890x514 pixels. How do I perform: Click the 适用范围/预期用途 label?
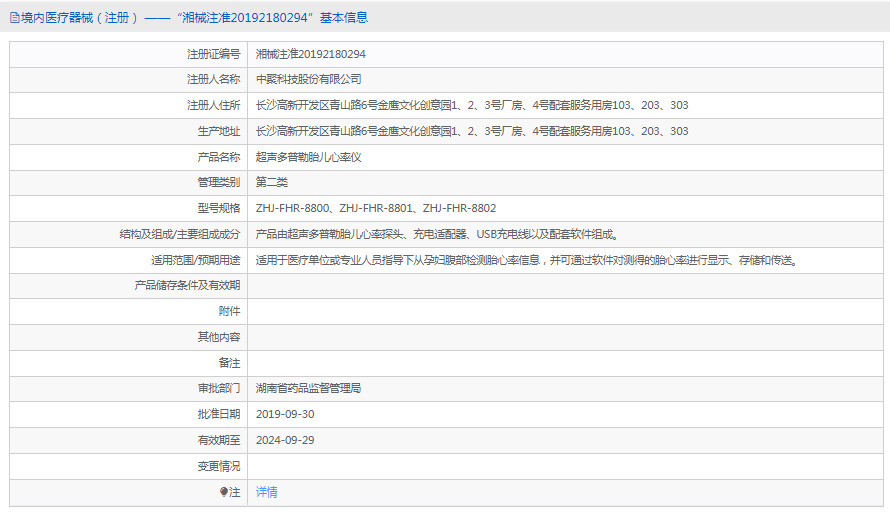pyautogui.click(x=195, y=260)
